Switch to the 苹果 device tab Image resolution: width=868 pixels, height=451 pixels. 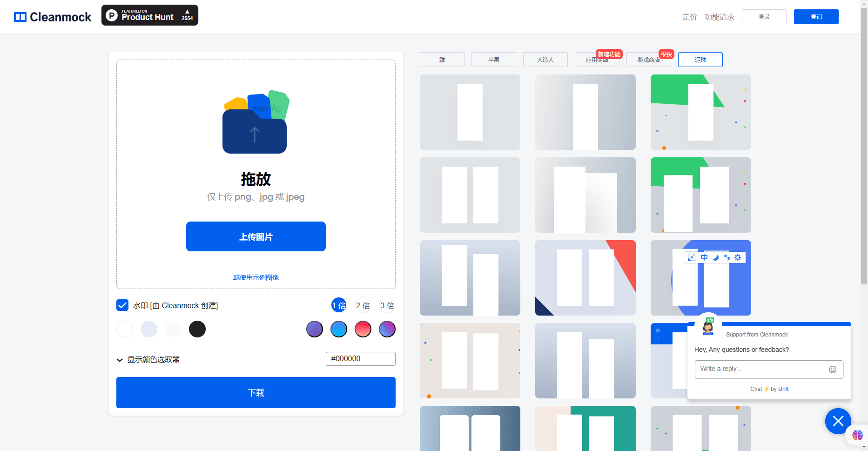(x=493, y=60)
